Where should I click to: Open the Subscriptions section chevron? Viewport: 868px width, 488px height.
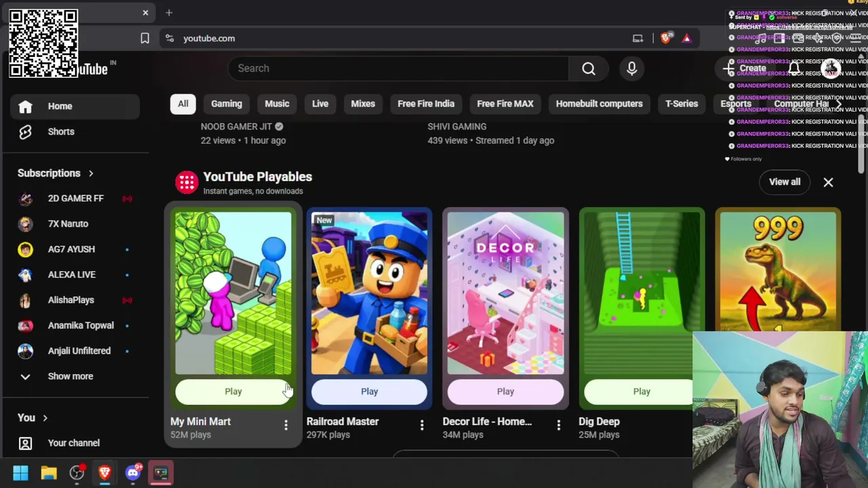(x=90, y=174)
